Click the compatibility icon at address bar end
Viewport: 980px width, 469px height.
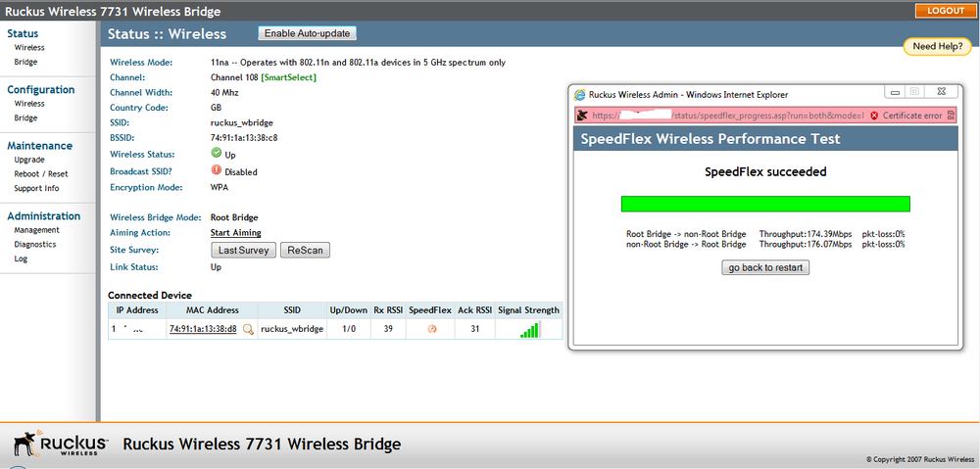[951, 116]
